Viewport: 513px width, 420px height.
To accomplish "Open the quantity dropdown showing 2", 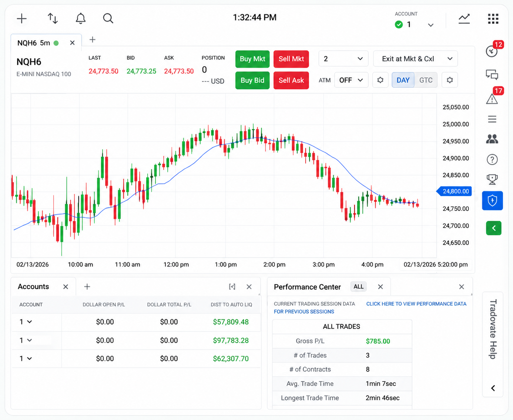I will pyautogui.click(x=343, y=59).
